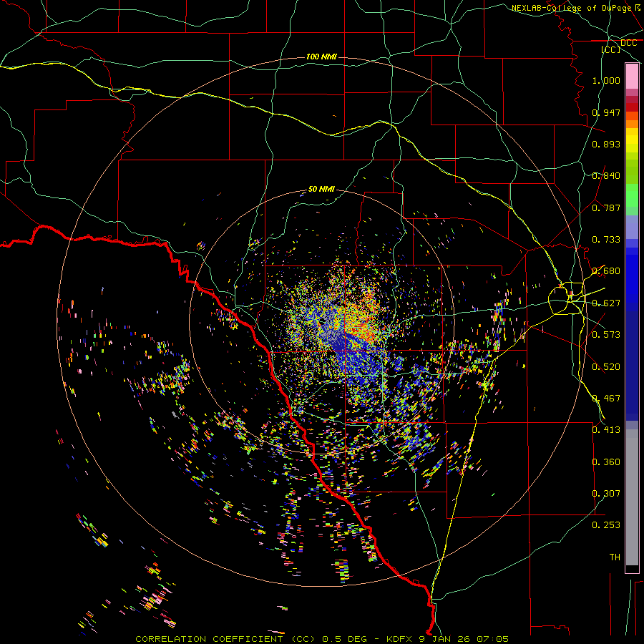644x644 pixels.
Task: Click the 0.467 scale value
Action: tap(606, 399)
